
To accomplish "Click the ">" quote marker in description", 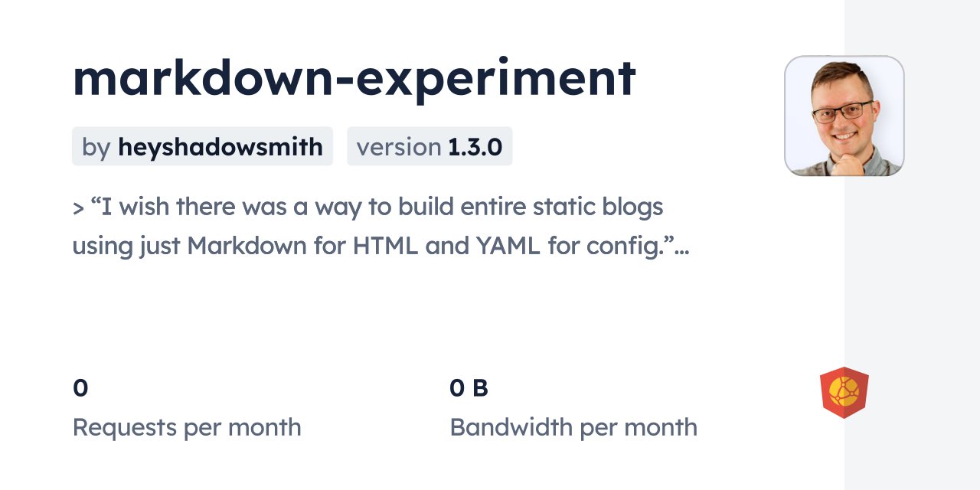I will pos(78,208).
